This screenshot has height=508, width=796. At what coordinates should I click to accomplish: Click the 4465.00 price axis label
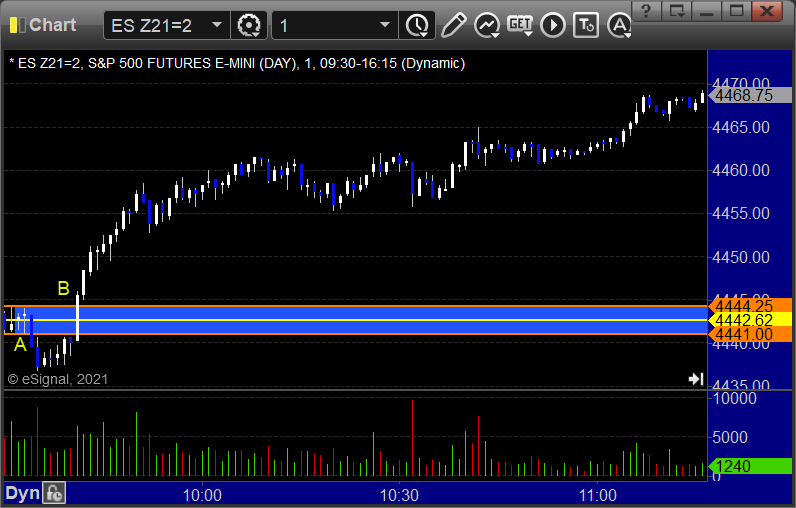click(741, 127)
